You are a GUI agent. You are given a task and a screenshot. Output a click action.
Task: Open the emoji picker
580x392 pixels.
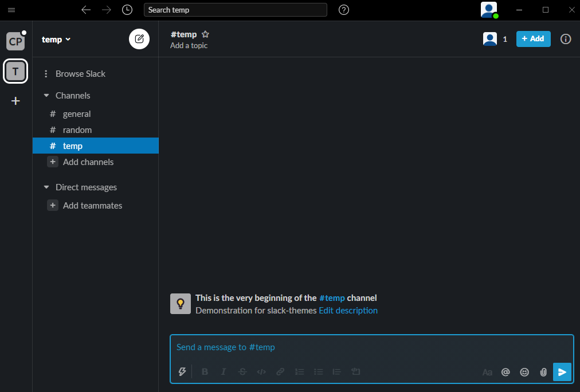[524, 372]
